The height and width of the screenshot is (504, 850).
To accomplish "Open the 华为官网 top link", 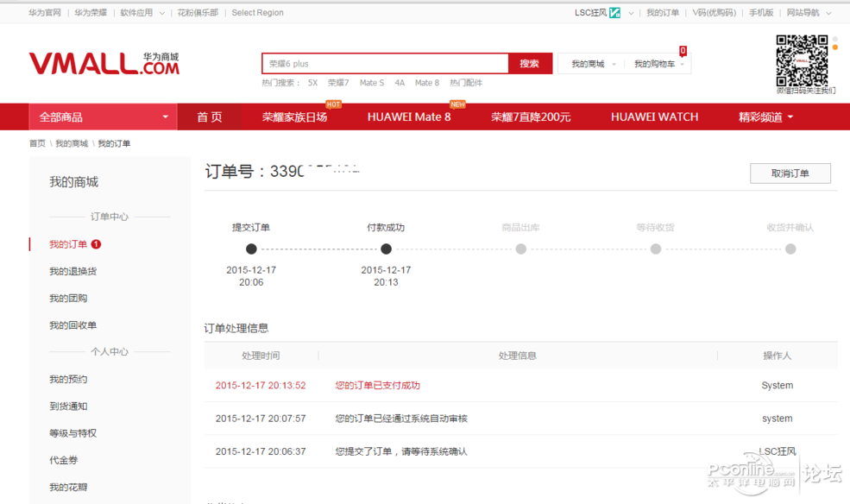I will click(45, 13).
